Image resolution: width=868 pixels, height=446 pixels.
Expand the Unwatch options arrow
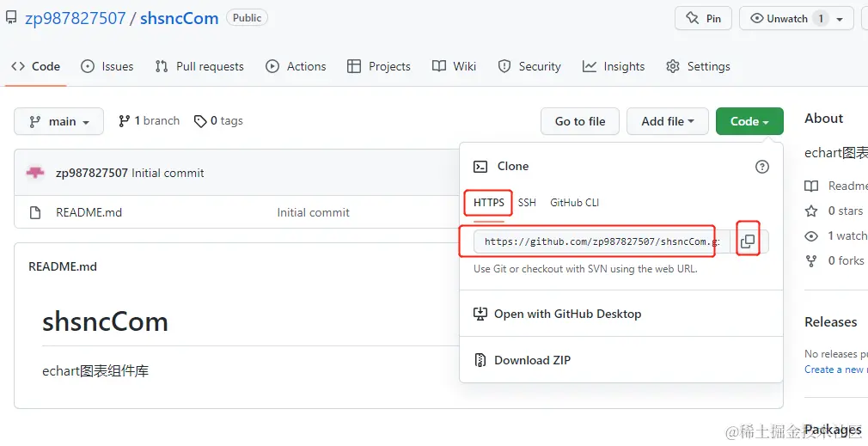point(840,18)
